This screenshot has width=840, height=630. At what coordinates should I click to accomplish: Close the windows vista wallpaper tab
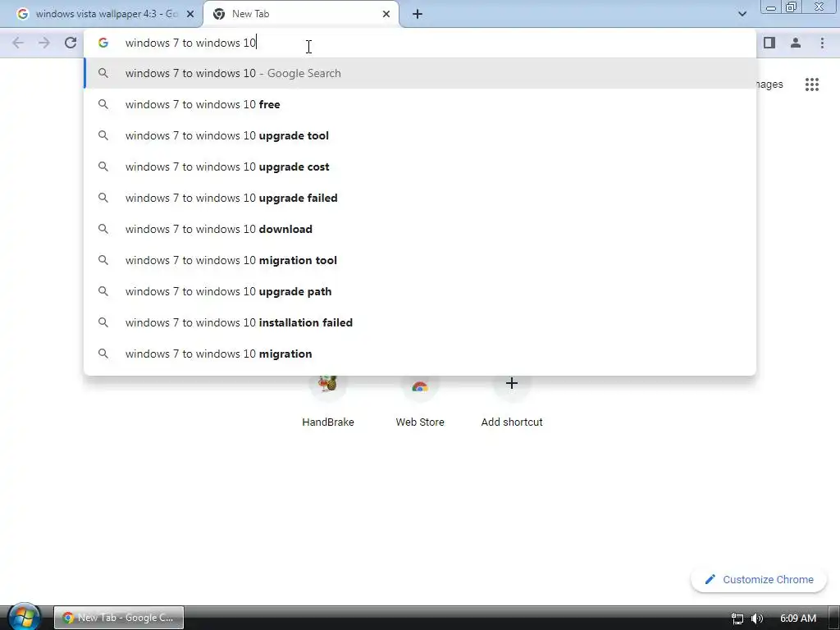[x=190, y=14]
